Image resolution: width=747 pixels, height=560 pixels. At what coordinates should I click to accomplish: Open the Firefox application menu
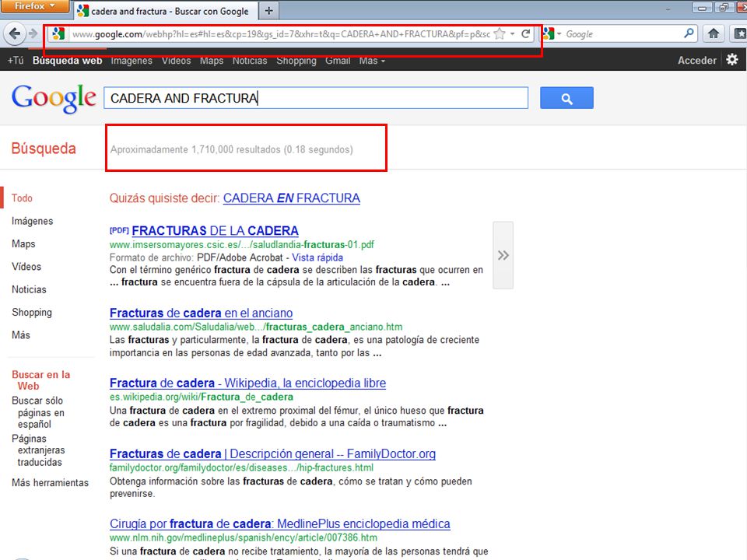[x=34, y=6]
